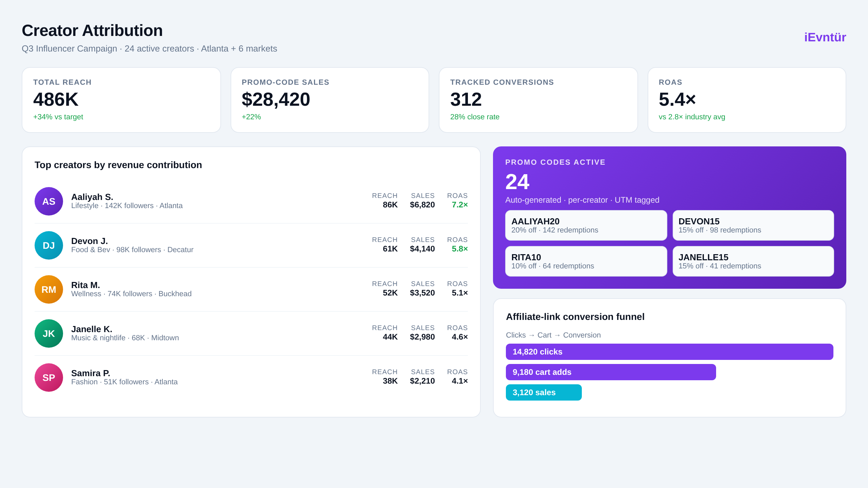
Task: Click the name Janelle K.
Action: click(92, 329)
